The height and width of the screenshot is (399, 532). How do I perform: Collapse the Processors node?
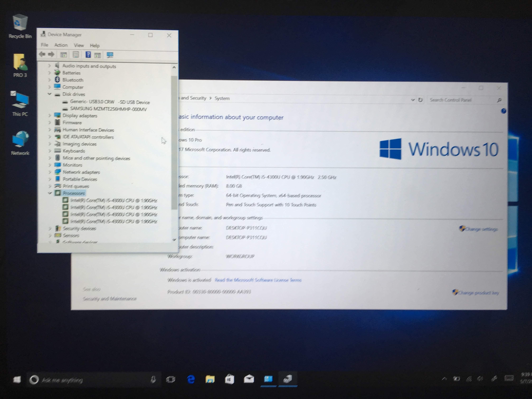pyautogui.click(x=50, y=193)
